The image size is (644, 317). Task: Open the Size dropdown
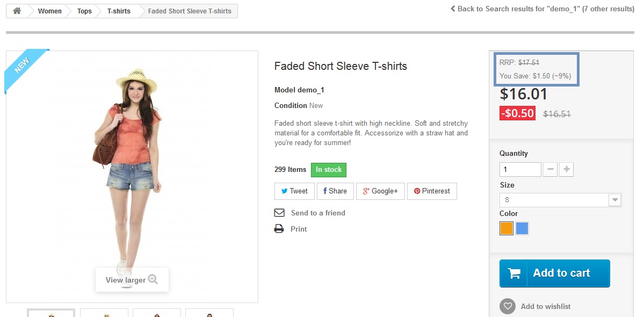[x=560, y=200]
